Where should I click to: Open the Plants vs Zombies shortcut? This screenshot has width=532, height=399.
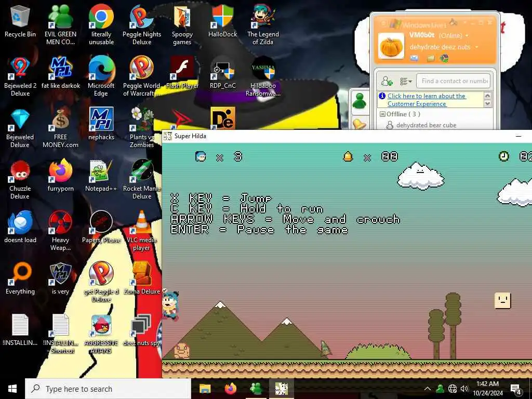tap(142, 128)
